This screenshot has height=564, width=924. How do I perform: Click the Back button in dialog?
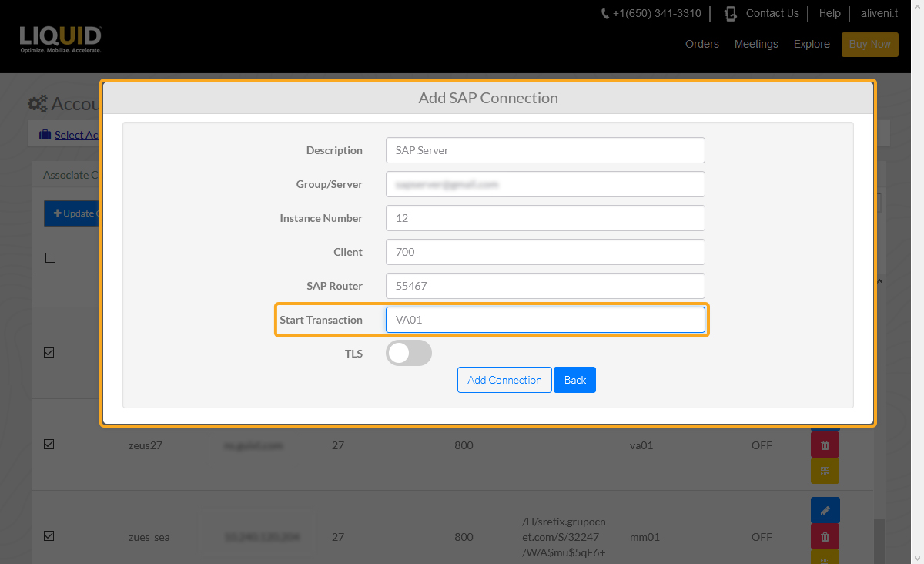tap(574, 380)
